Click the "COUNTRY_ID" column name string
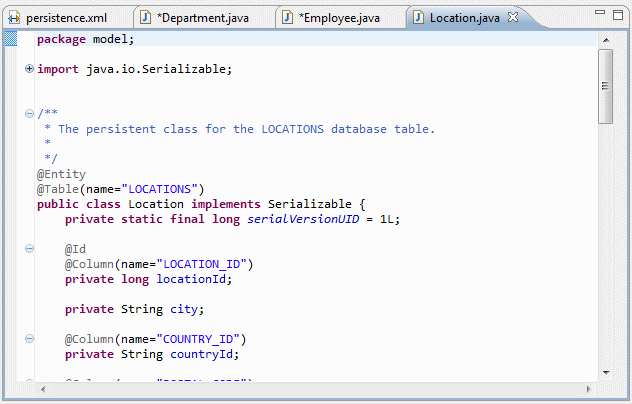 [x=198, y=339]
